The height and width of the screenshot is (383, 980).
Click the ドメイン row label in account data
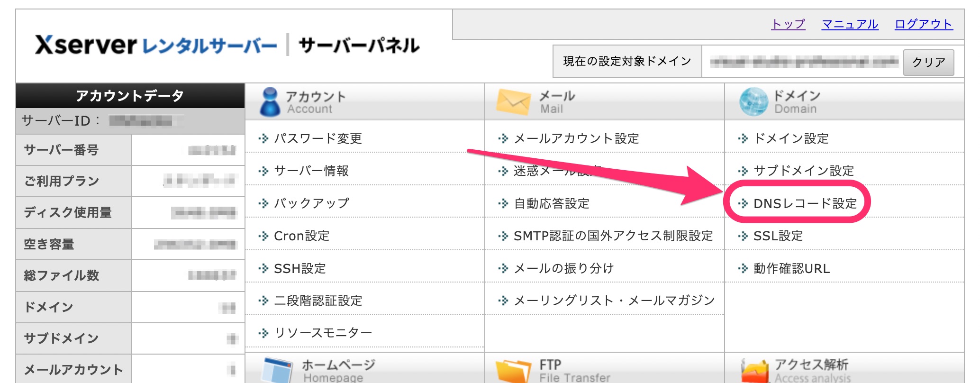tap(49, 307)
